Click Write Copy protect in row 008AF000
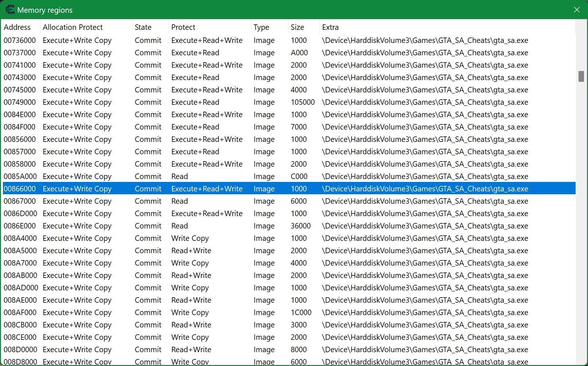 click(190, 313)
